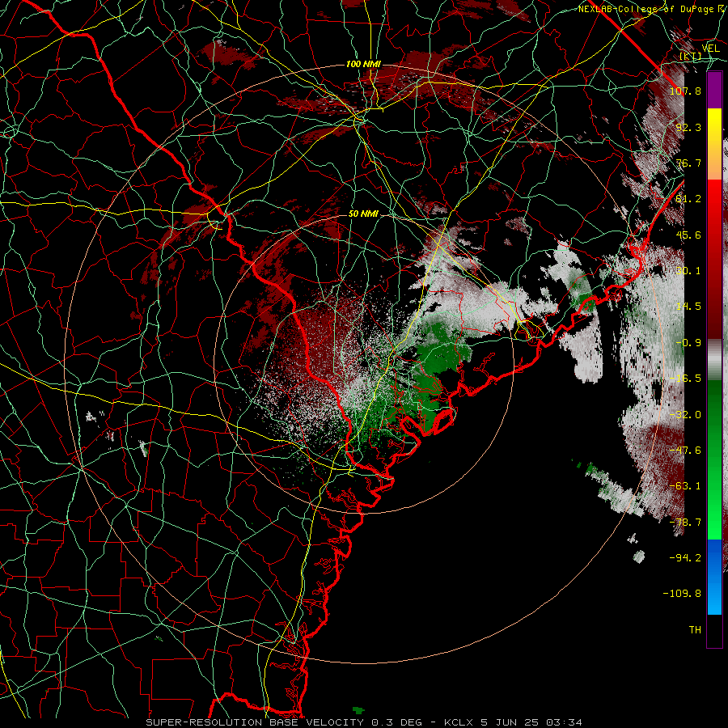This screenshot has height=728, width=728.
Task: Select the -63.1 velocity scale value
Action: tap(685, 486)
